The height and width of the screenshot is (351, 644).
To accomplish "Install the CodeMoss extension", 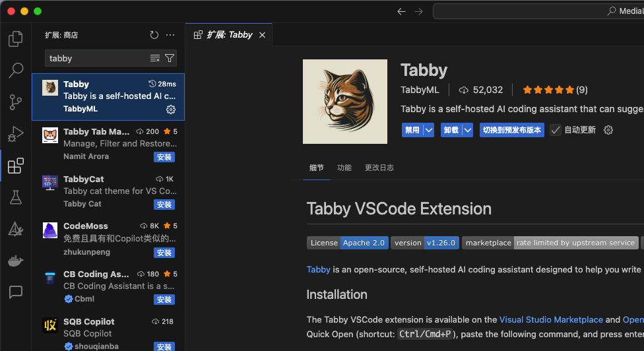I will (x=164, y=253).
